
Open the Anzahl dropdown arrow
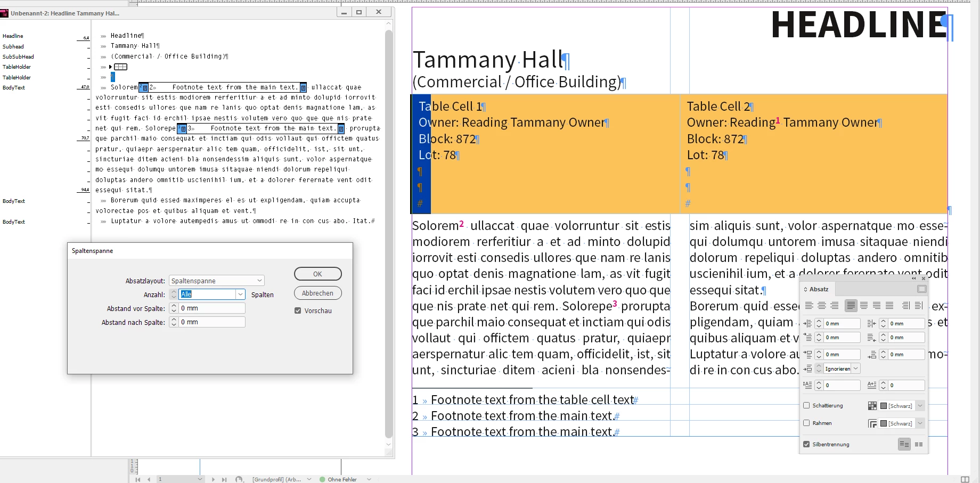(240, 294)
